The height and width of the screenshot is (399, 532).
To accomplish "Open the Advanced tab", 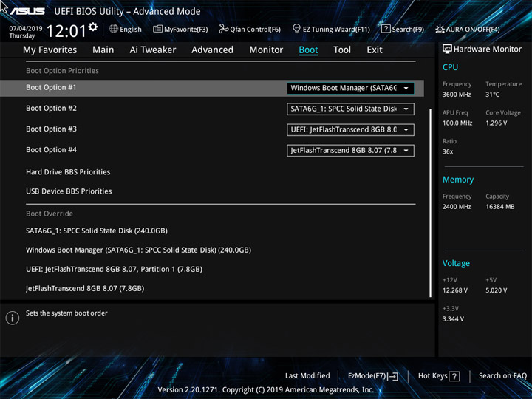I will coord(212,50).
